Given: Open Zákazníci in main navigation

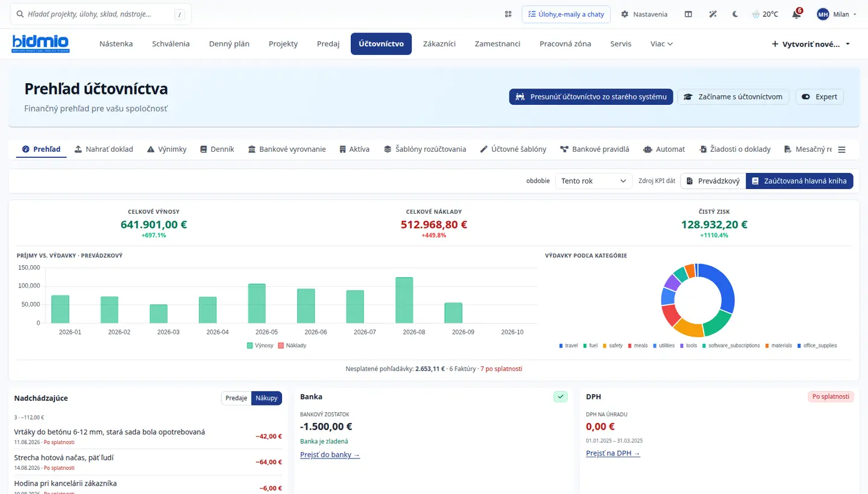Looking at the screenshot, I should point(439,43).
